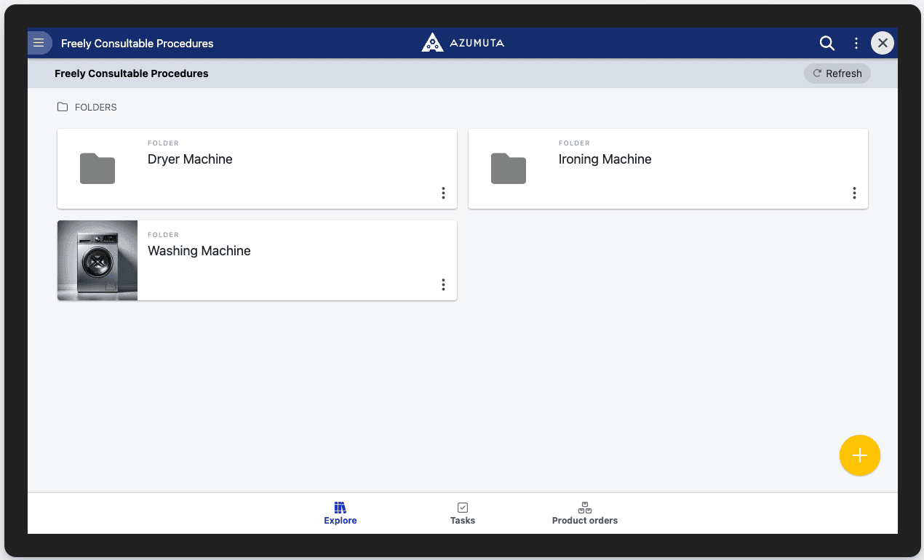Viewport: 924px width, 560px height.
Task: Click the yellow plus add button
Action: tap(859, 456)
